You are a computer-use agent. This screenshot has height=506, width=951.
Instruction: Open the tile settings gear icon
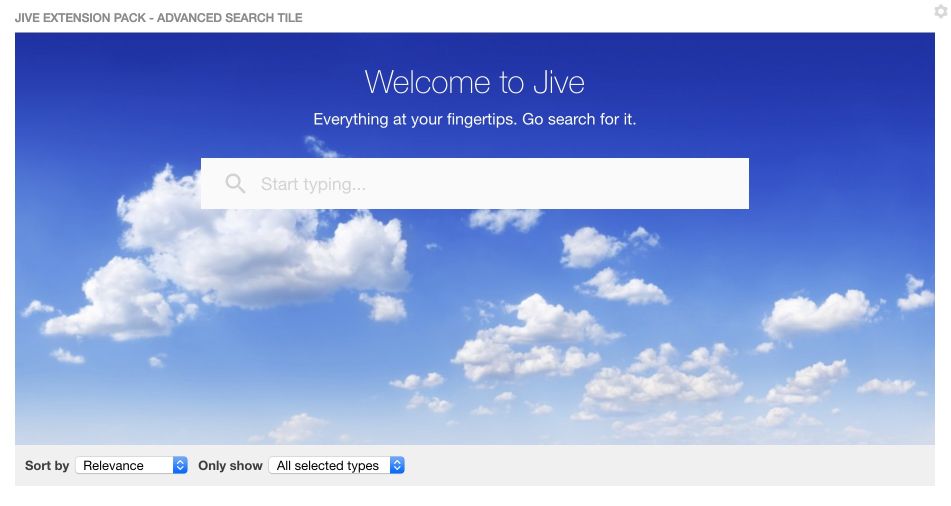pyautogui.click(x=941, y=10)
